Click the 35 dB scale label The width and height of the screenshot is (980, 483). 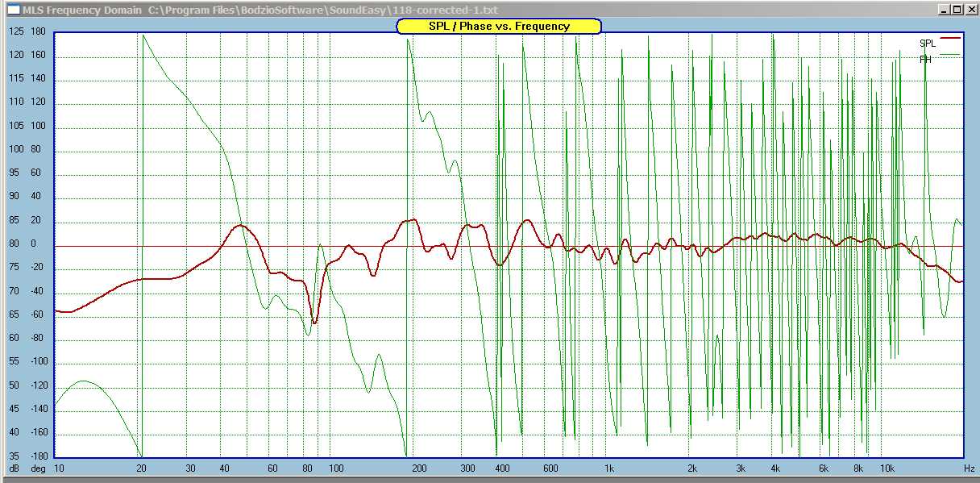pyautogui.click(x=14, y=456)
